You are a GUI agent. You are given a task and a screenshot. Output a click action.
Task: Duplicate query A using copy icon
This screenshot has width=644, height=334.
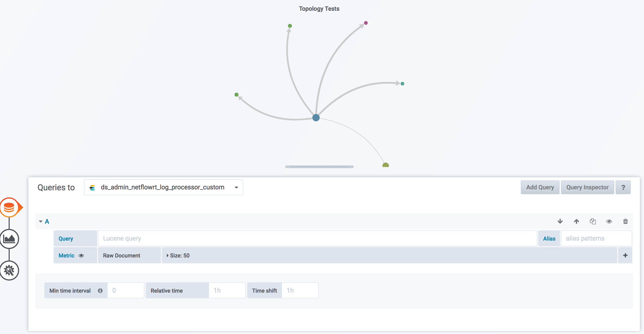(593, 221)
